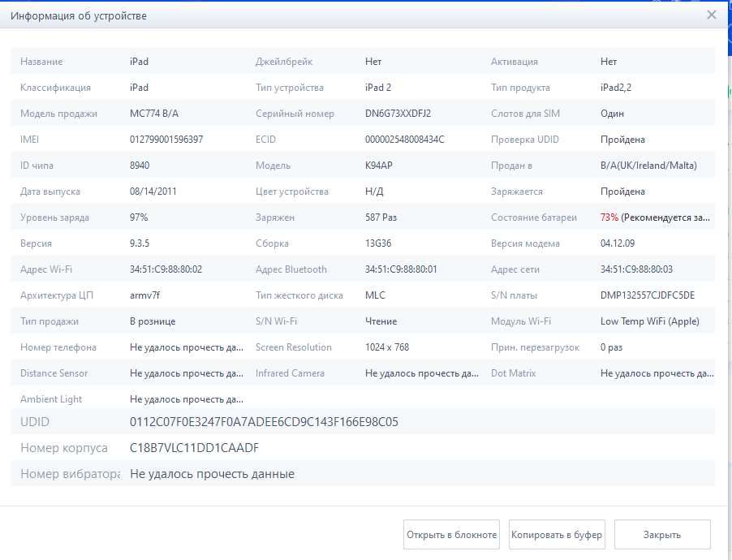Click the Проверка UDID Пройдена value
This screenshot has width=732, height=560.
(x=622, y=139)
